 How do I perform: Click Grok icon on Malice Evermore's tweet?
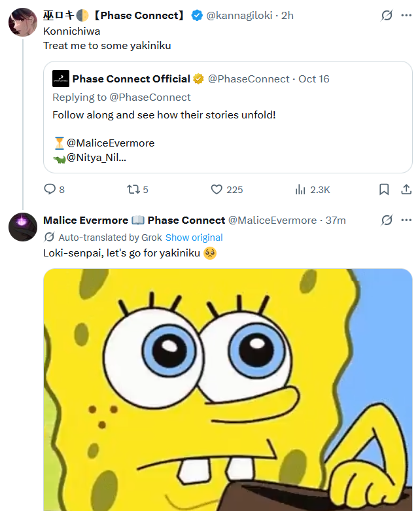point(387,220)
